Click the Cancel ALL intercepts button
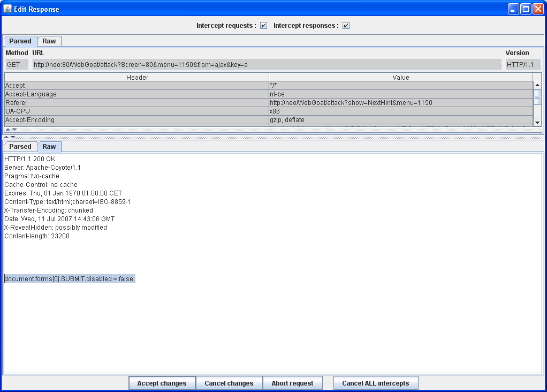Viewport: 547px width, 392px height. 375,383
